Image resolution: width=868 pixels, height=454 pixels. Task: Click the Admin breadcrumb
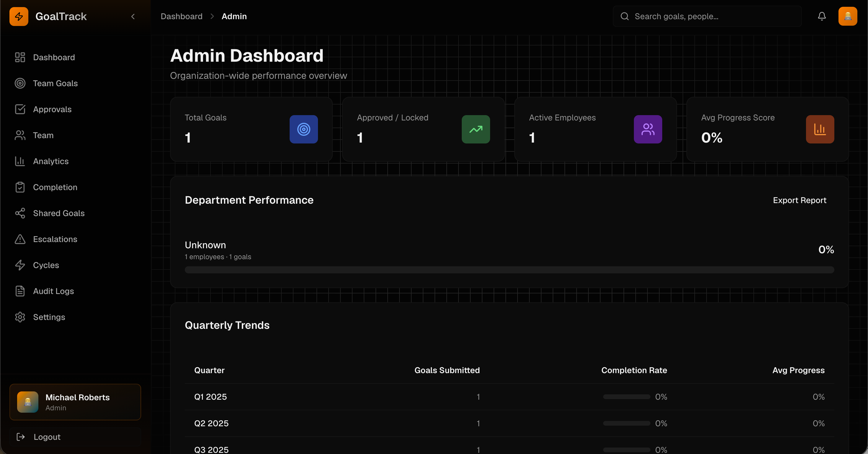pyautogui.click(x=234, y=16)
